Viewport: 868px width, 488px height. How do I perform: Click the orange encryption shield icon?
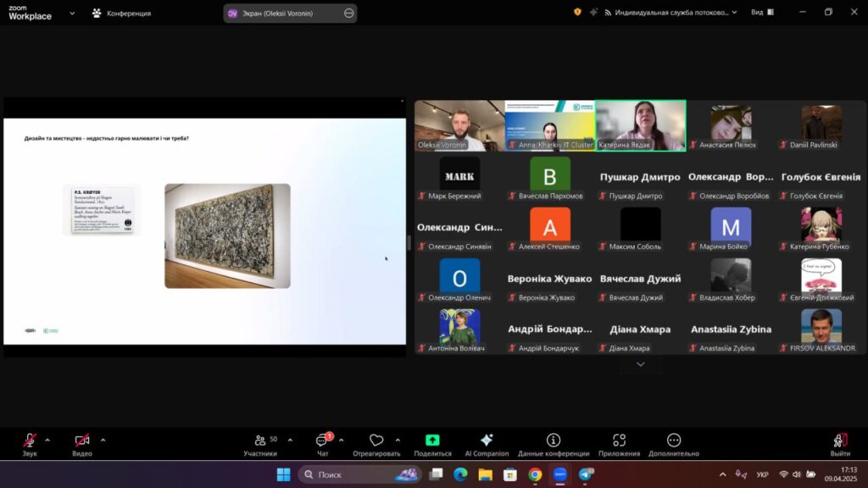(577, 12)
